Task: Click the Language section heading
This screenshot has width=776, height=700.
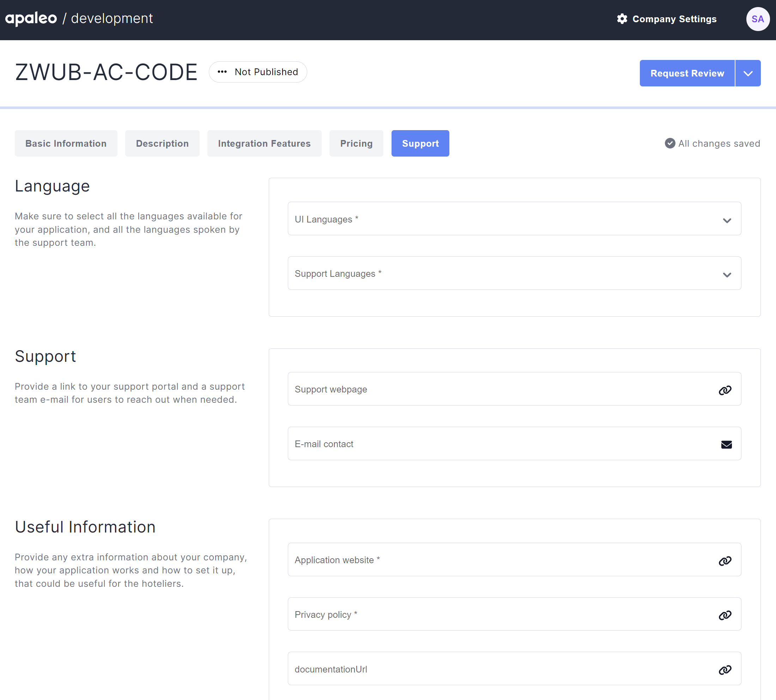Action: click(52, 186)
